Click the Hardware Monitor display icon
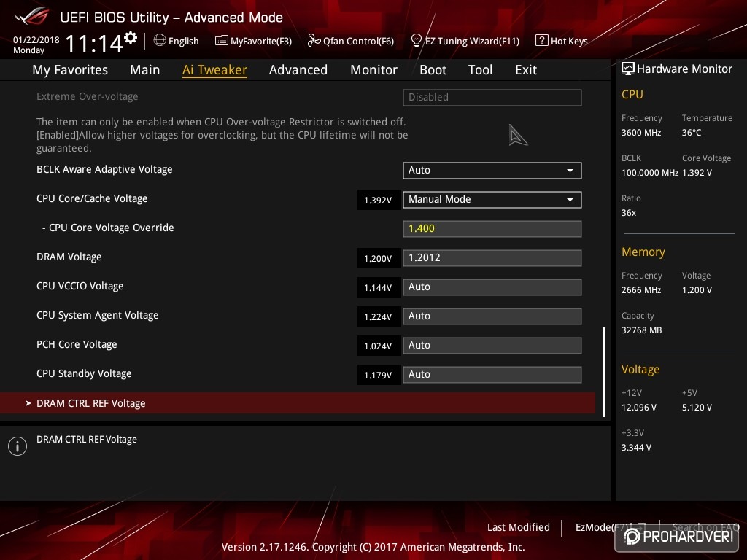747x560 pixels. 627,69
